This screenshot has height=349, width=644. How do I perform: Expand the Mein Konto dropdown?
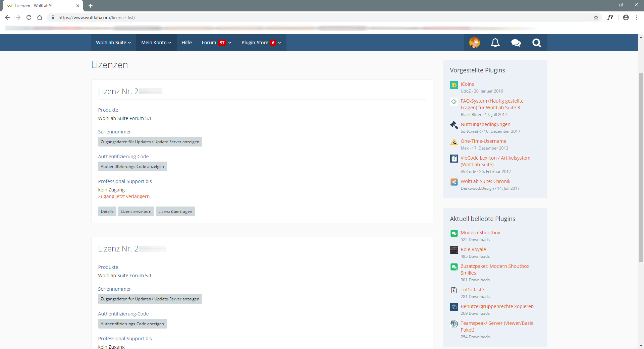click(x=156, y=43)
